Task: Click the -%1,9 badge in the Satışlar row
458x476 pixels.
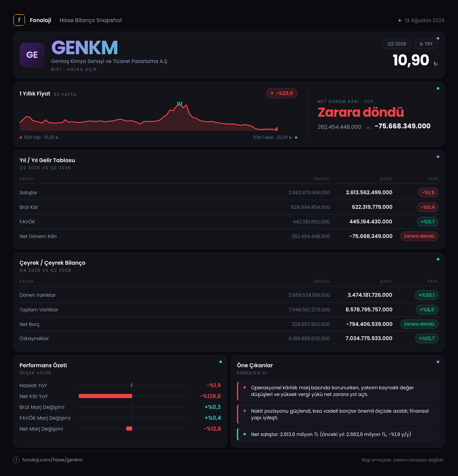Action: click(x=428, y=193)
